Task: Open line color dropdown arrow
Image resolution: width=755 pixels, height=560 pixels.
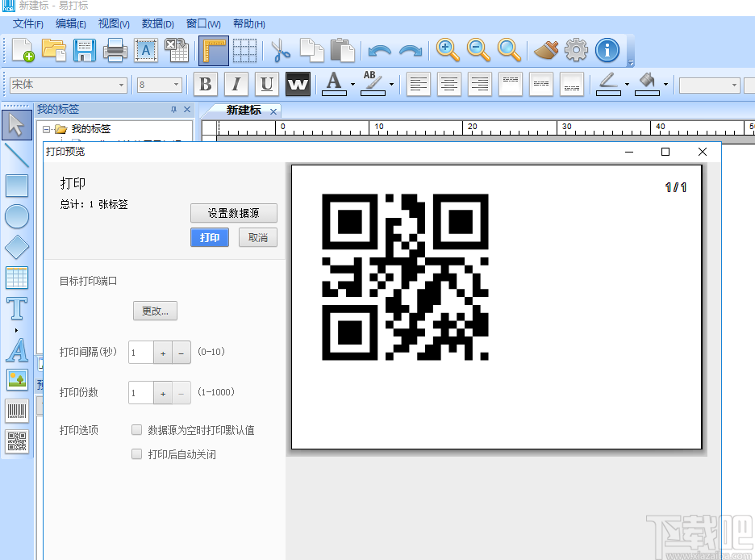Action: pyautogui.click(x=627, y=85)
